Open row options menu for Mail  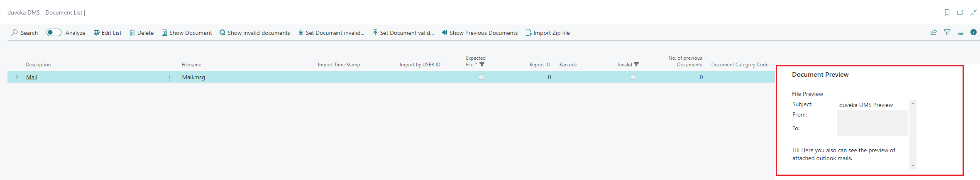(x=170, y=78)
